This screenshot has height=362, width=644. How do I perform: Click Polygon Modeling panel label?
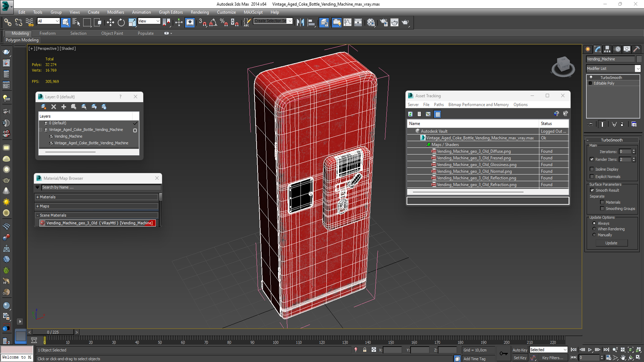pyautogui.click(x=22, y=40)
